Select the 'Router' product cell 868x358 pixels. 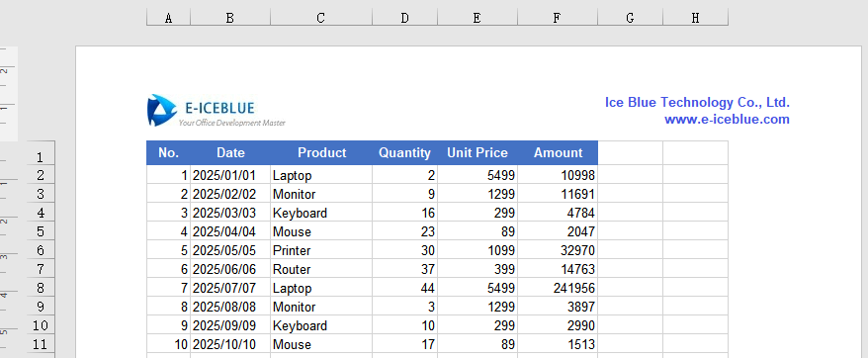coord(321,269)
